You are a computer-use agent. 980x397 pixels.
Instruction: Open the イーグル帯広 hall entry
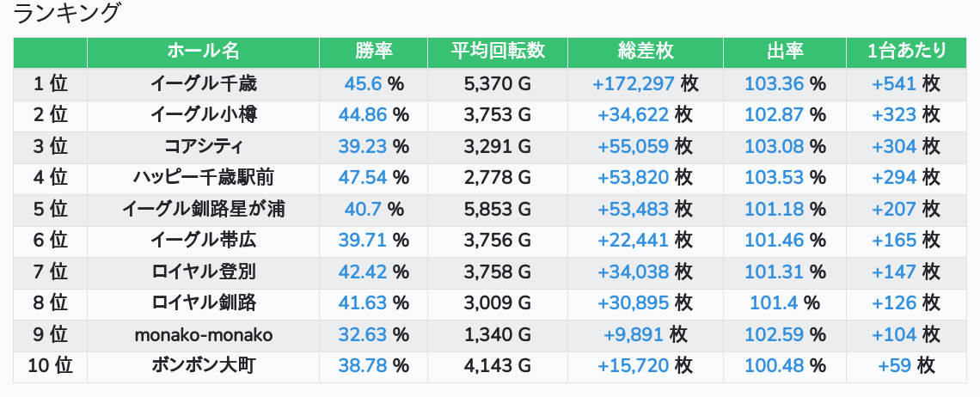tap(203, 241)
